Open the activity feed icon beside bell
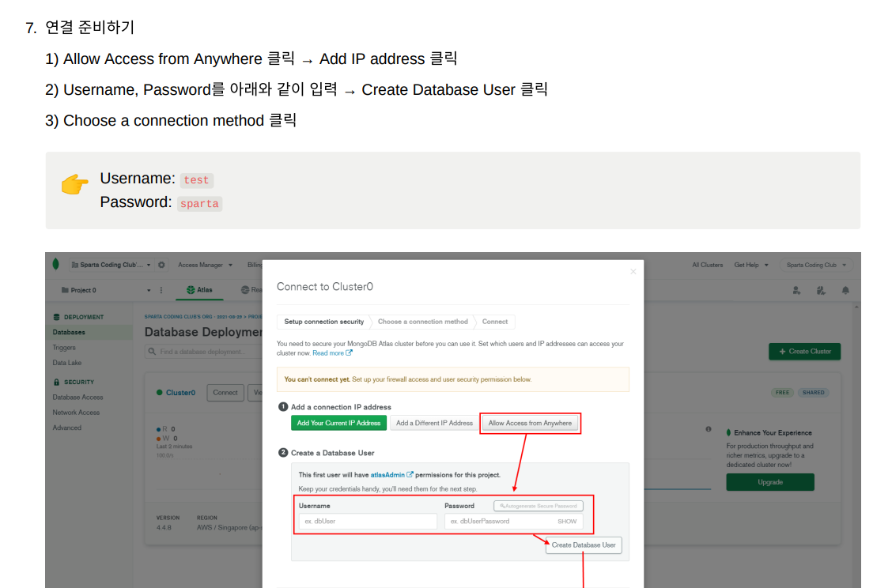The image size is (892, 588). pos(821,291)
